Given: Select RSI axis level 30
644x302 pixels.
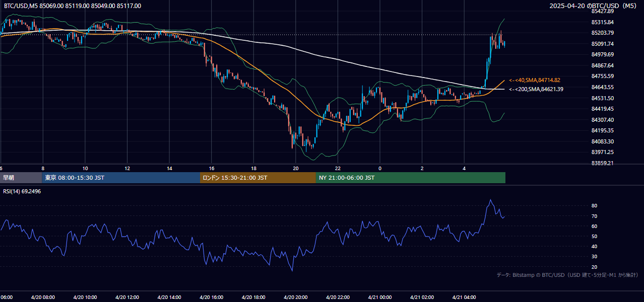Looking at the screenshot, I should click(595, 257).
